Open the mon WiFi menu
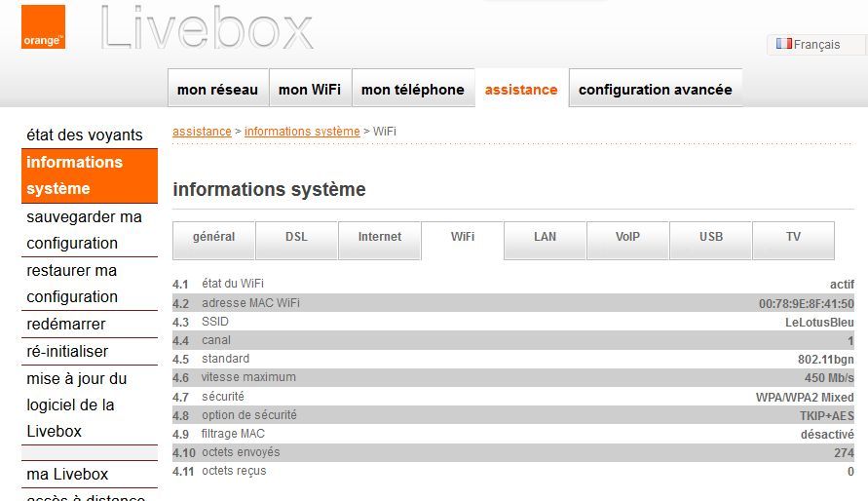This screenshot has height=501, width=868. point(309,90)
